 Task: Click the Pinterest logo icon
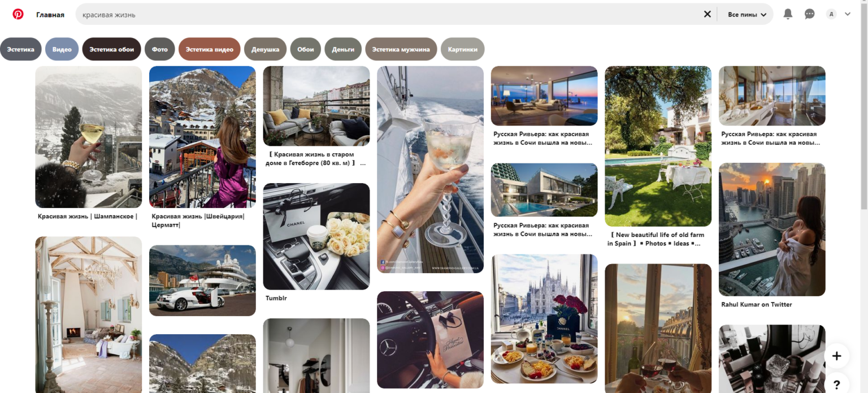click(18, 14)
